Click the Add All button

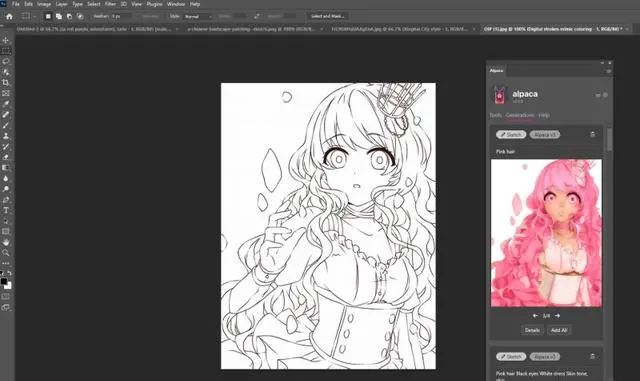[x=559, y=330]
